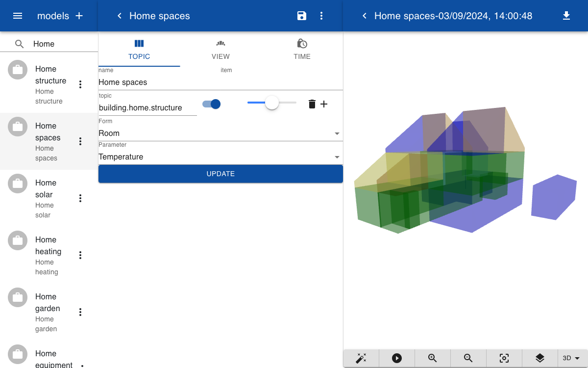
Task: Click the models title text
Action: 53,16
